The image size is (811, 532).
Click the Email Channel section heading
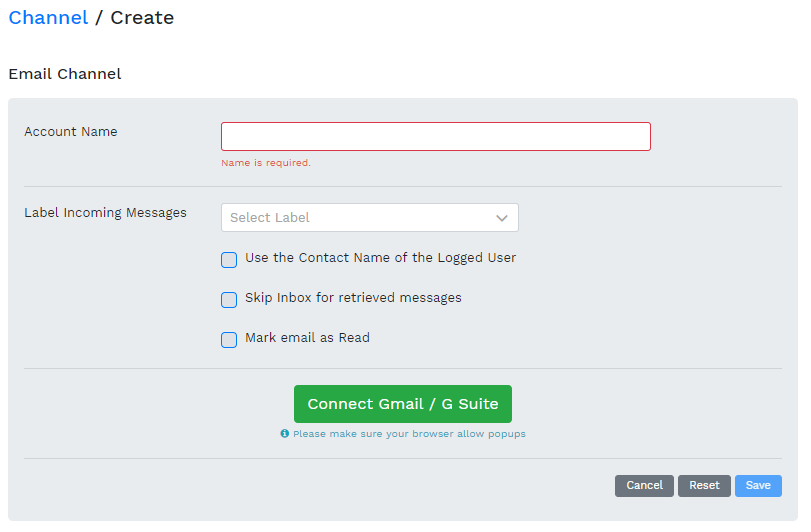tap(65, 74)
